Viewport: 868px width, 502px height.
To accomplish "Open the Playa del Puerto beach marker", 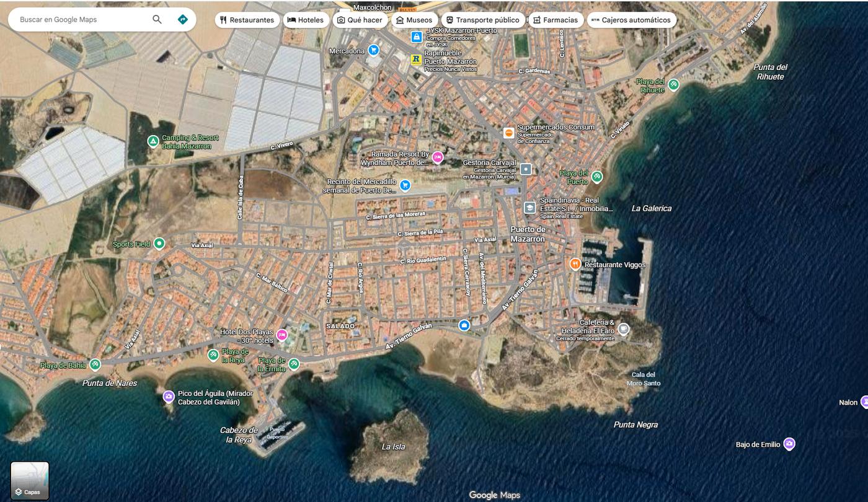I will tap(596, 177).
